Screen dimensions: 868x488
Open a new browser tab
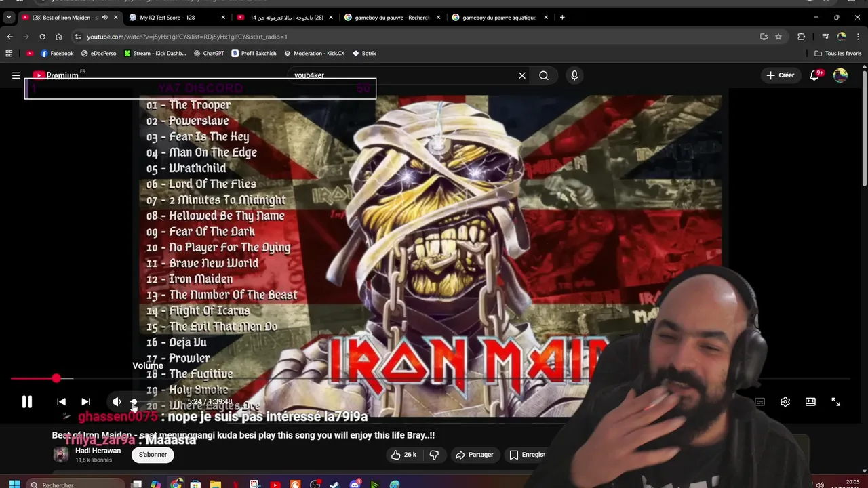(x=562, y=17)
